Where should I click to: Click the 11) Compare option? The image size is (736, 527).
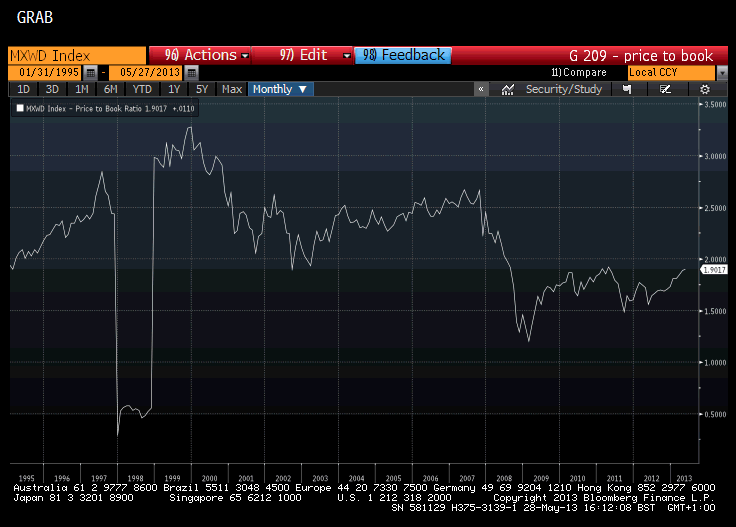coord(579,73)
